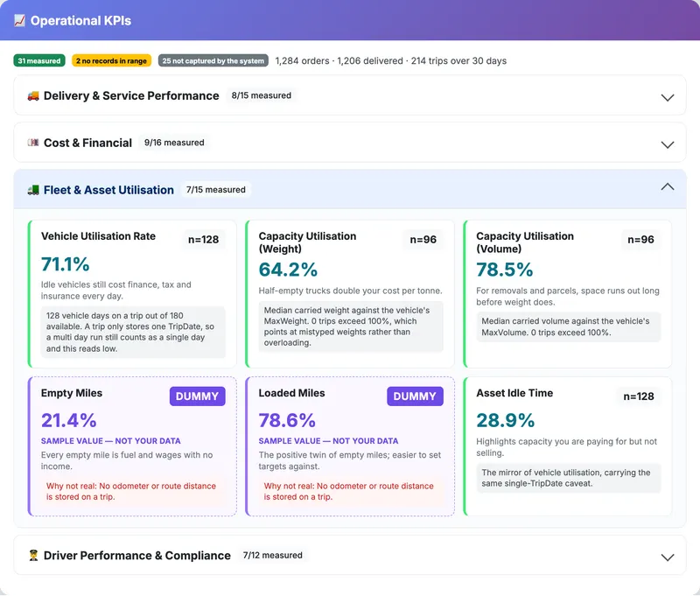
Task: Click the '8/15 measured' label
Action: pyautogui.click(x=261, y=95)
